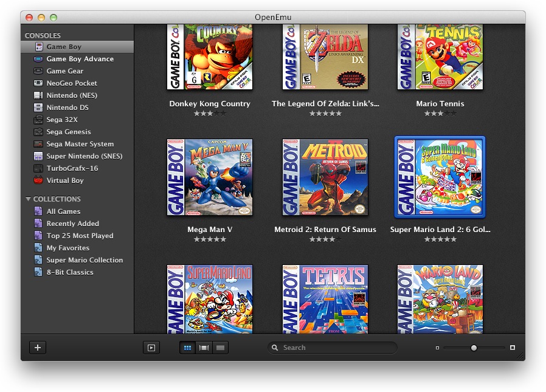Image resolution: width=546 pixels, height=392 pixels.
Task: Switch to grid view
Action: 188,348
